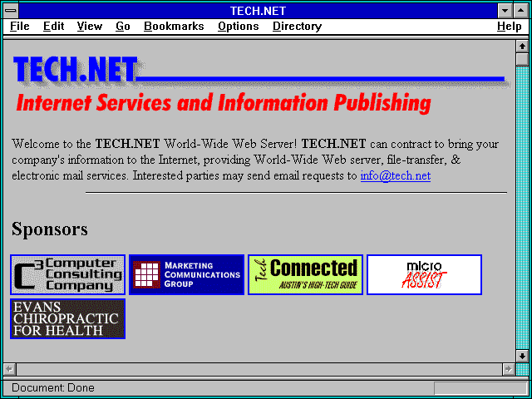The height and width of the screenshot is (399, 532).
Task: Open the Directory menu
Action: coord(298,27)
